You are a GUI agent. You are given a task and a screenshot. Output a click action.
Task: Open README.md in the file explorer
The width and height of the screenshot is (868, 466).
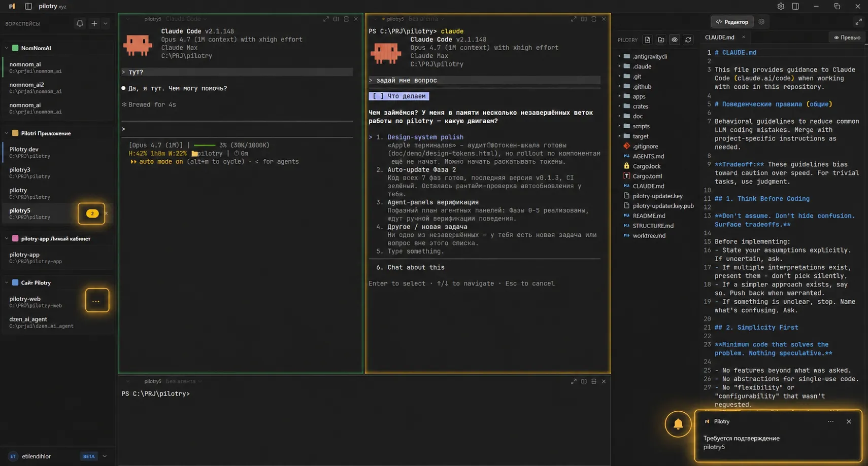tap(648, 216)
